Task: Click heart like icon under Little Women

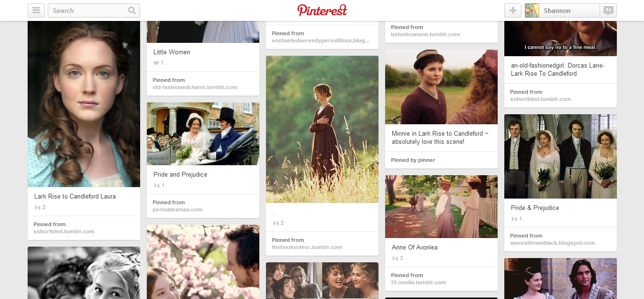Action: [x=156, y=63]
